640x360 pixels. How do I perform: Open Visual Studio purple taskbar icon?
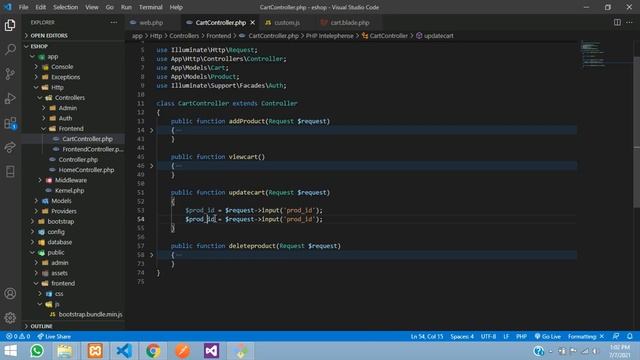(211, 351)
